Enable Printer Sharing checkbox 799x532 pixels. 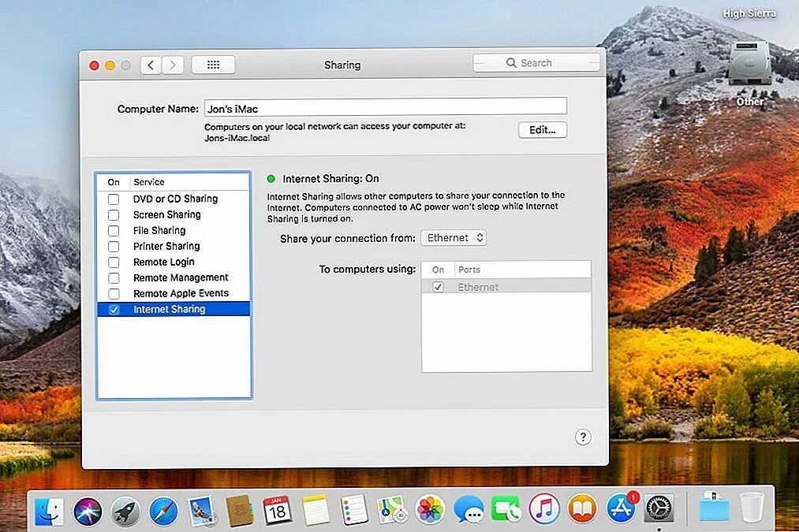114,247
